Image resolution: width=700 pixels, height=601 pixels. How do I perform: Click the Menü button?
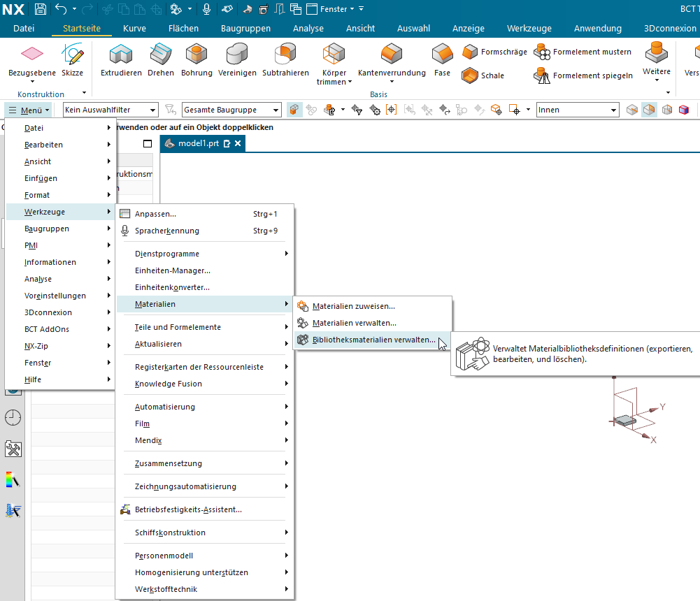[29, 110]
